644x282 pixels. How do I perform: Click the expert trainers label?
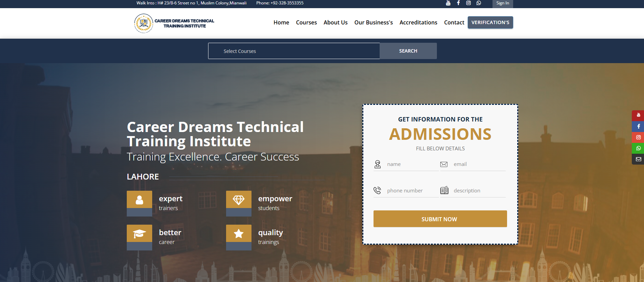pos(170,203)
